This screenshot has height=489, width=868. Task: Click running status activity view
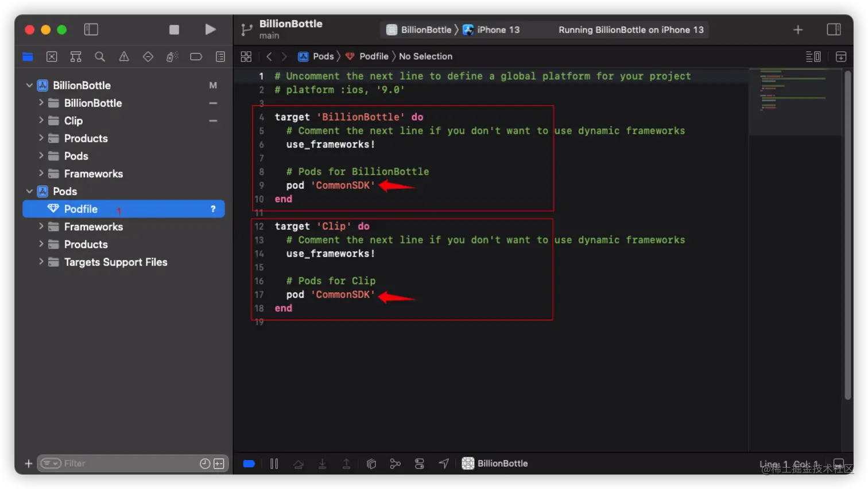(631, 30)
